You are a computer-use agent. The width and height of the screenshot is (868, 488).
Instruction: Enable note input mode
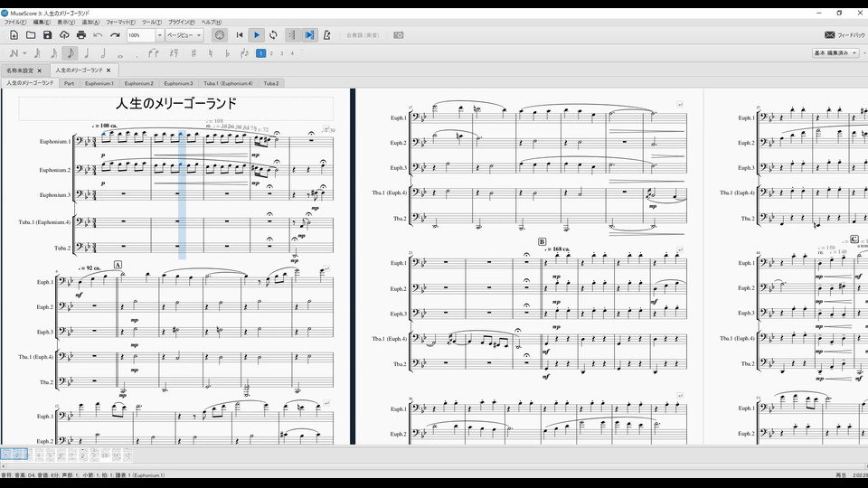click(x=14, y=53)
